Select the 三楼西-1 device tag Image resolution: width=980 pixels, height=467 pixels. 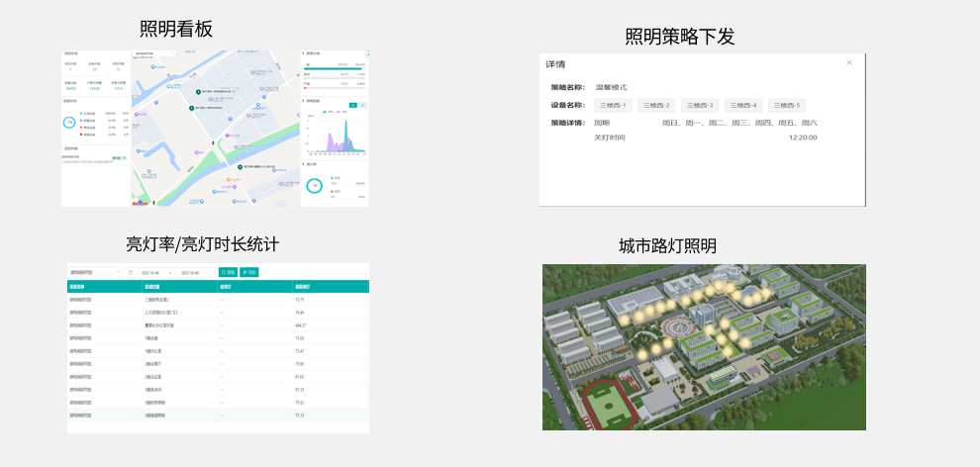point(613,105)
